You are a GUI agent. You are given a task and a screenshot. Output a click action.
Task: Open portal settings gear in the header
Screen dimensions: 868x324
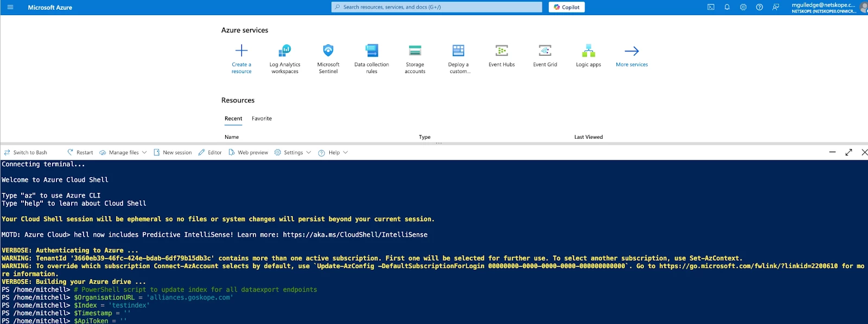pyautogui.click(x=743, y=7)
